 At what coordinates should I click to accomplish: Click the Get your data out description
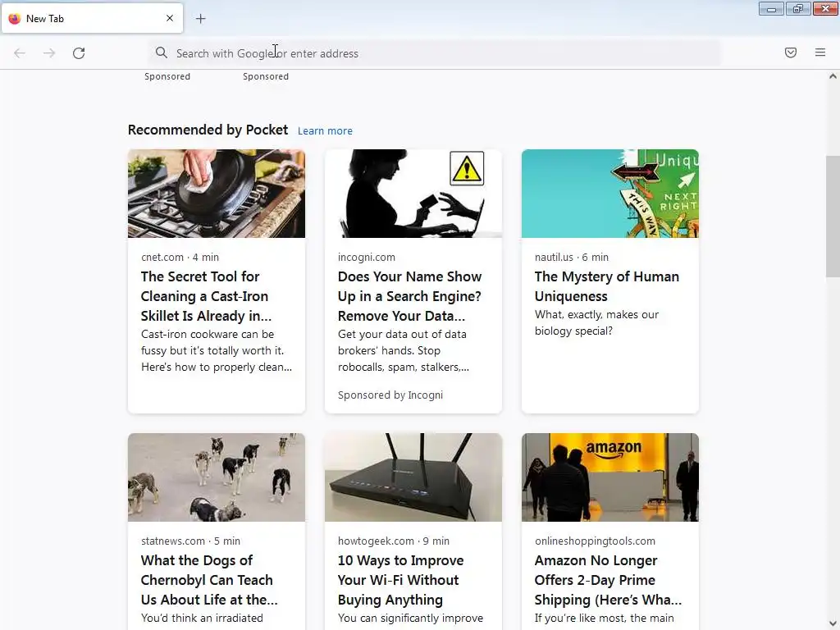pyautogui.click(x=404, y=351)
